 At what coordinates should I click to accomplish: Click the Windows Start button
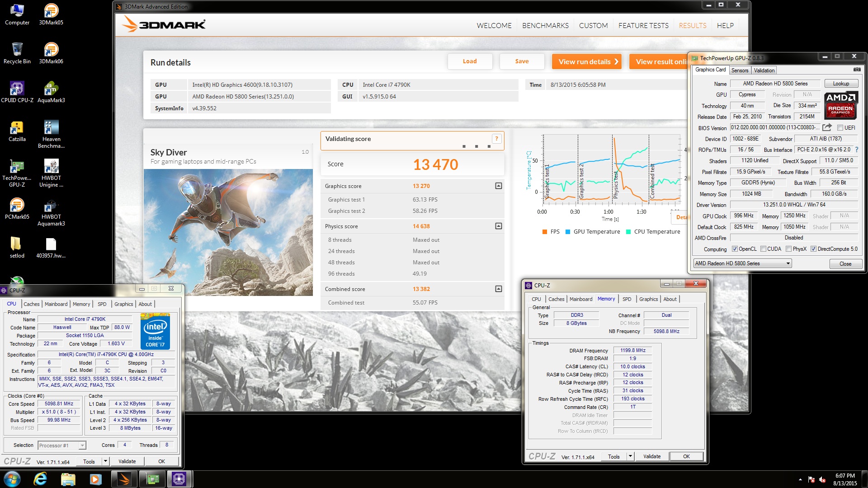click(x=12, y=479)
